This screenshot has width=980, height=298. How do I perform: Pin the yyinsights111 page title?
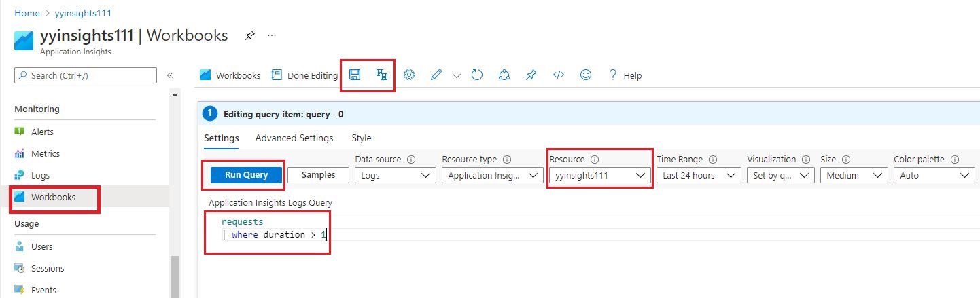click(x=249, y=35)
